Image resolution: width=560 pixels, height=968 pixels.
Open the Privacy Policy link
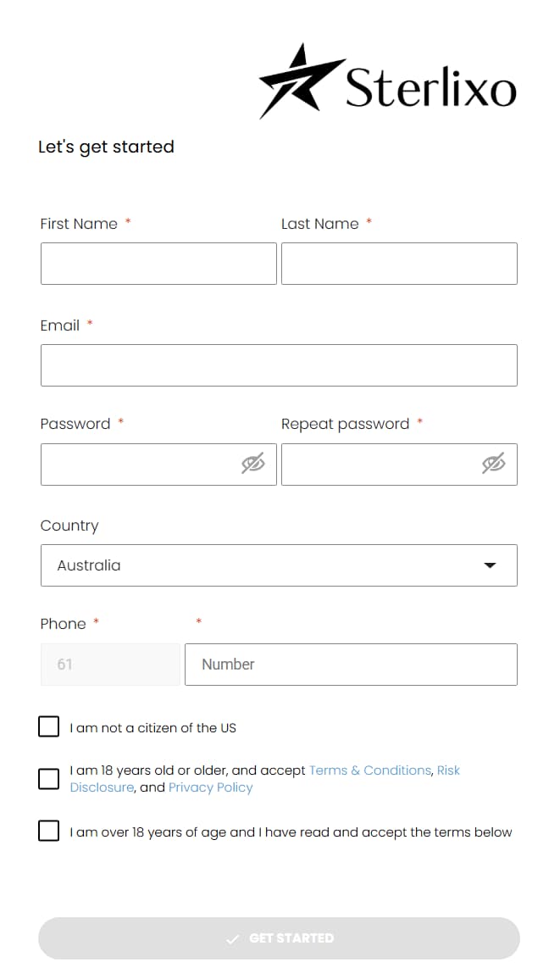[210, 787]
